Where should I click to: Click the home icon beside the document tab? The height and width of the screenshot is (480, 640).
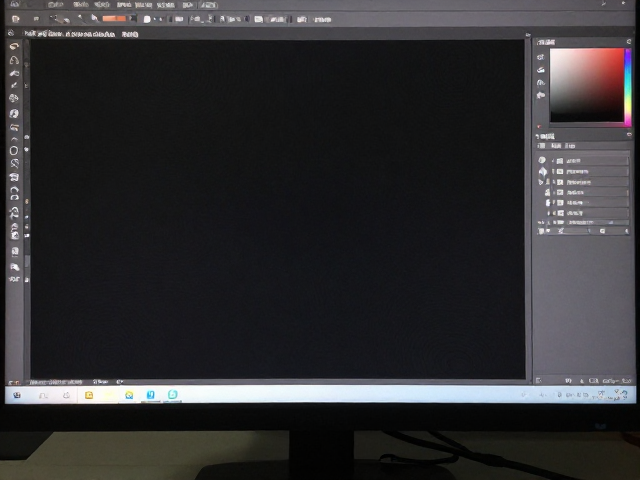tap(11, 33)
